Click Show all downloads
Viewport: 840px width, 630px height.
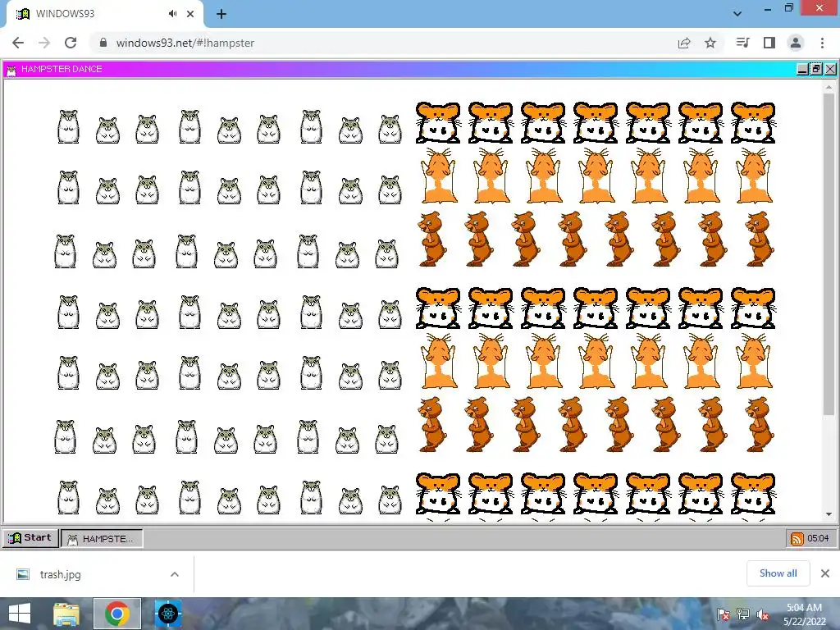click(778, 573)
